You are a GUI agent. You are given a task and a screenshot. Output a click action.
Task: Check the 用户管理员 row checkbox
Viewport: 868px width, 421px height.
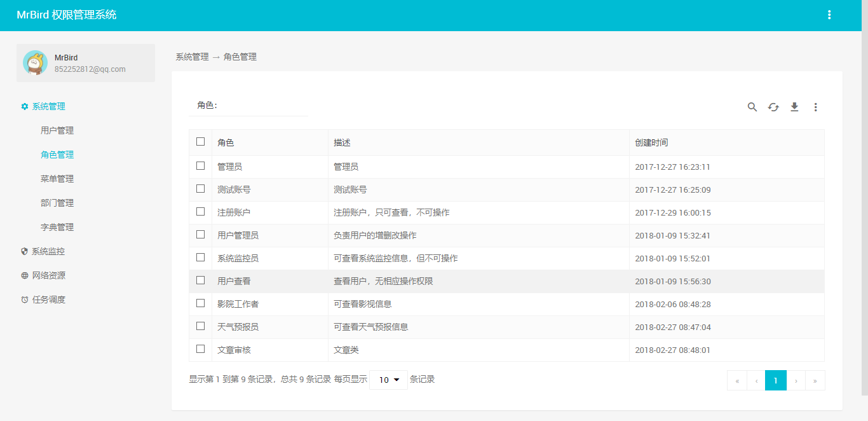point(201,234)
